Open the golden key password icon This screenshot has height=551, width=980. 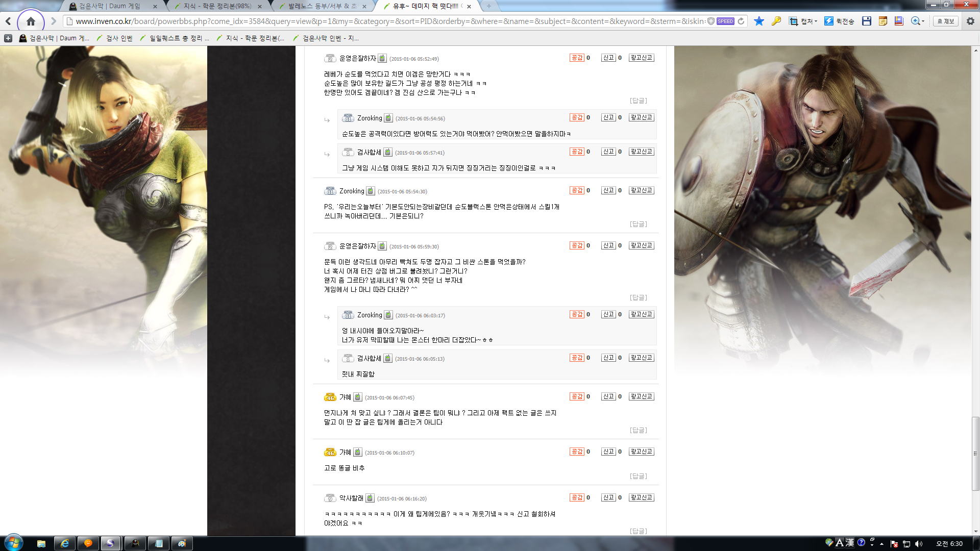pyautogui.click(x=776, y=21)
